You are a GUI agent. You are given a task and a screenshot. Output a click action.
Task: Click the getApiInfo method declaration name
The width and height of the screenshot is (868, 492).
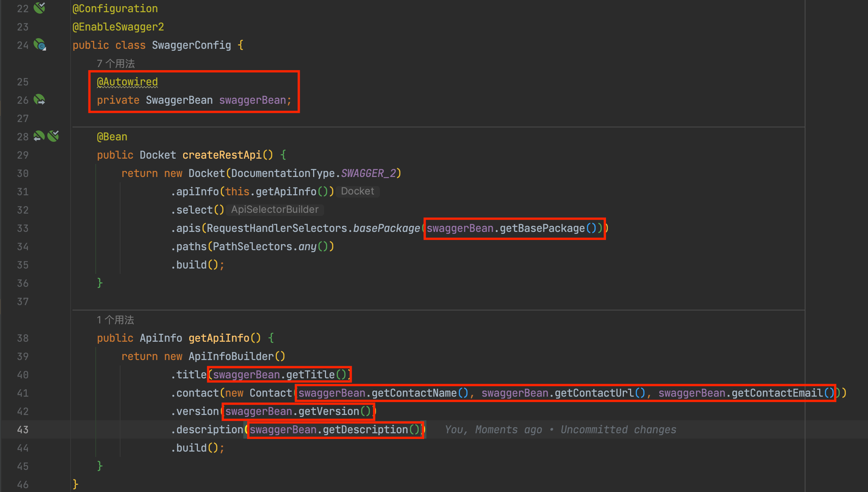[x=219, y=338]
